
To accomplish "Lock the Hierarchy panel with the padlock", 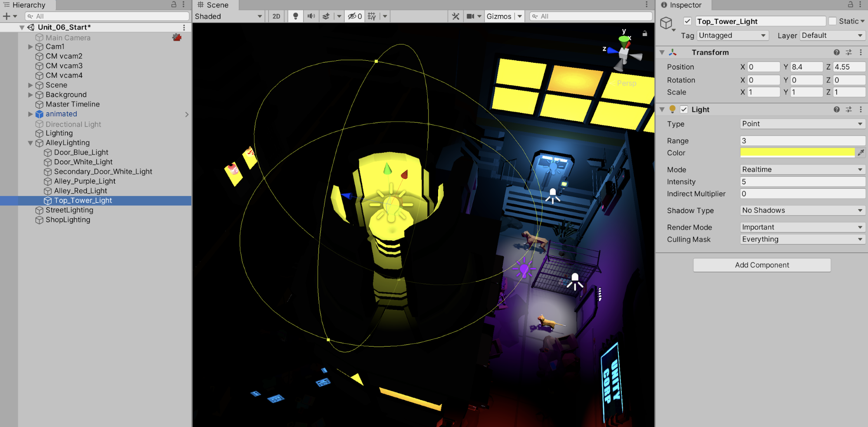I will click(x=174, y=4).
